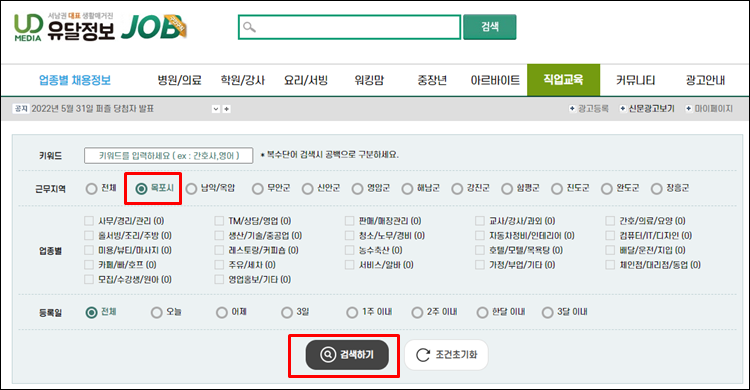Open the highlighted 직업교육 tab
The image size is (750, 390).
[563, 80]
